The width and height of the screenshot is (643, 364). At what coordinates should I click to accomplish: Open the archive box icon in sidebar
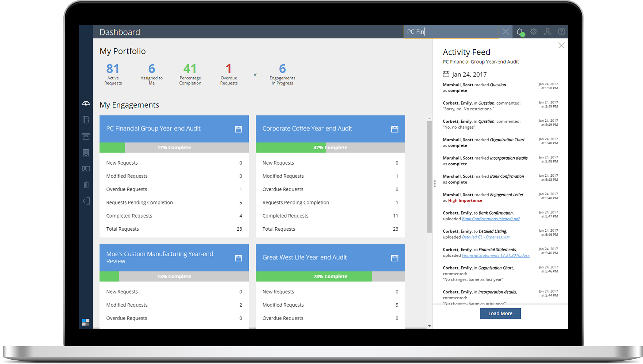86,136
